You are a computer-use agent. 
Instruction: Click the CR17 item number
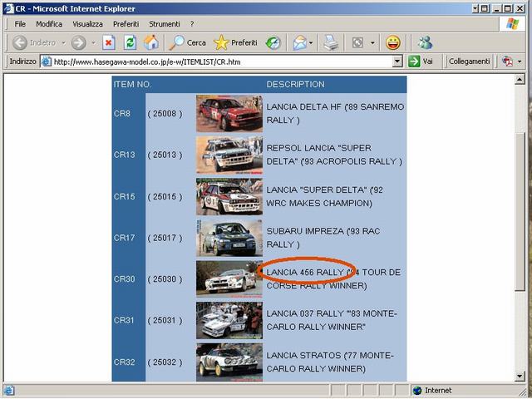coord(124,239)
